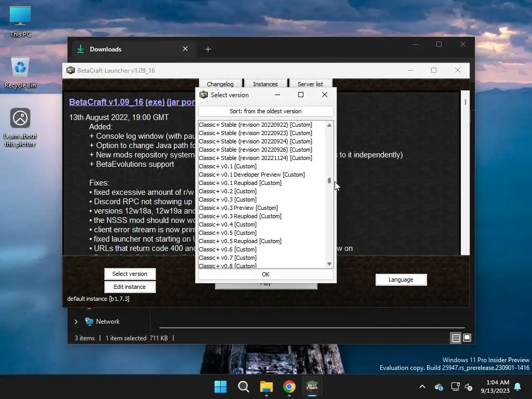Switch File Explorer to large icons view
The height and width of the screenshot is (399, 532).
pos(467,338)
